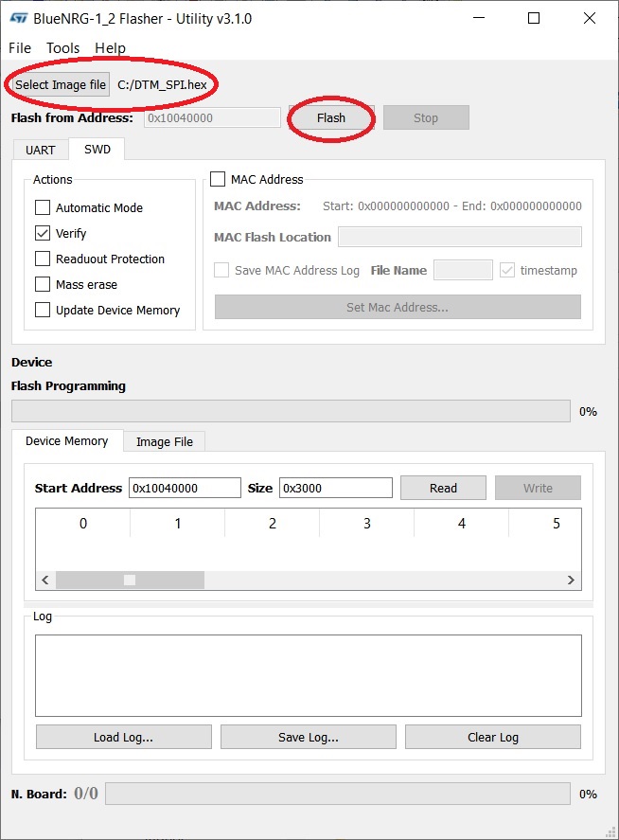The image size is (619, 840).
Task: Click the Flash button
Action: 331,117
